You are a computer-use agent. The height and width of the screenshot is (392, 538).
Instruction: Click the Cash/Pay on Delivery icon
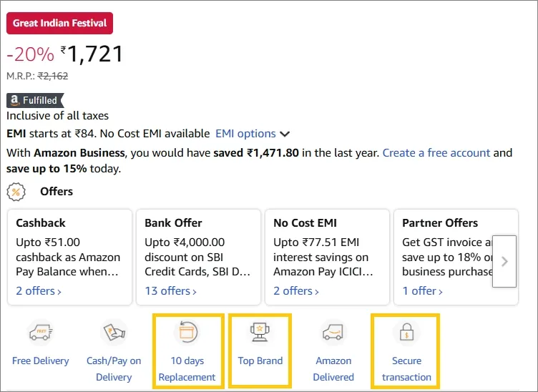114,333
